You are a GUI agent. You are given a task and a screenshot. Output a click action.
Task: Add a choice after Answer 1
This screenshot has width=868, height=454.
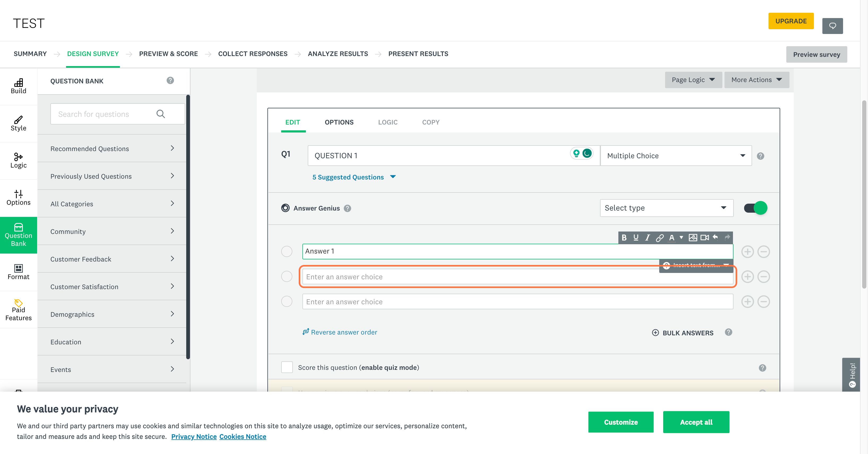(x=747, y=252)
